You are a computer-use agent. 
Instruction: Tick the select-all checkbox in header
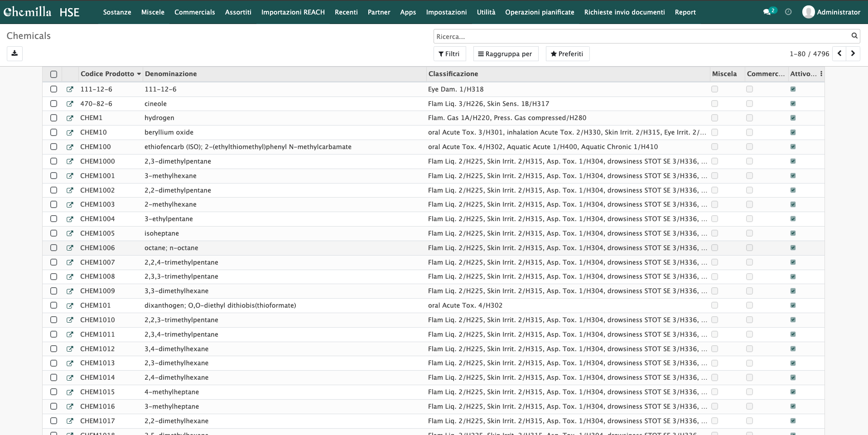(53, 74)
